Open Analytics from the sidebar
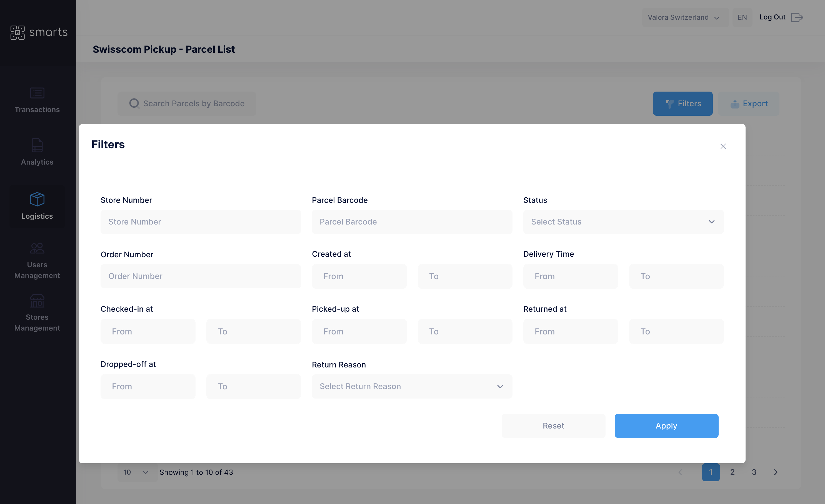 tap(37, 152)
